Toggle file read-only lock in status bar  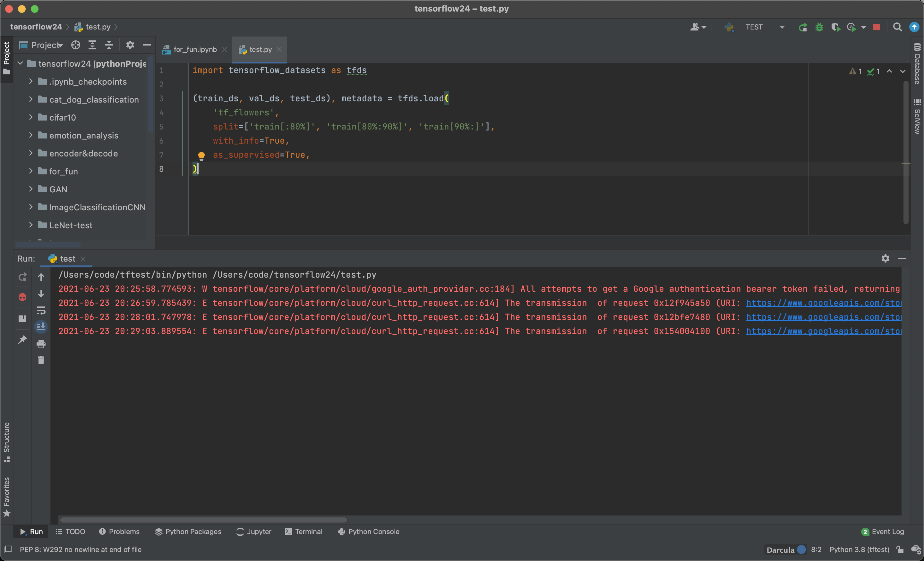point(900,549)
